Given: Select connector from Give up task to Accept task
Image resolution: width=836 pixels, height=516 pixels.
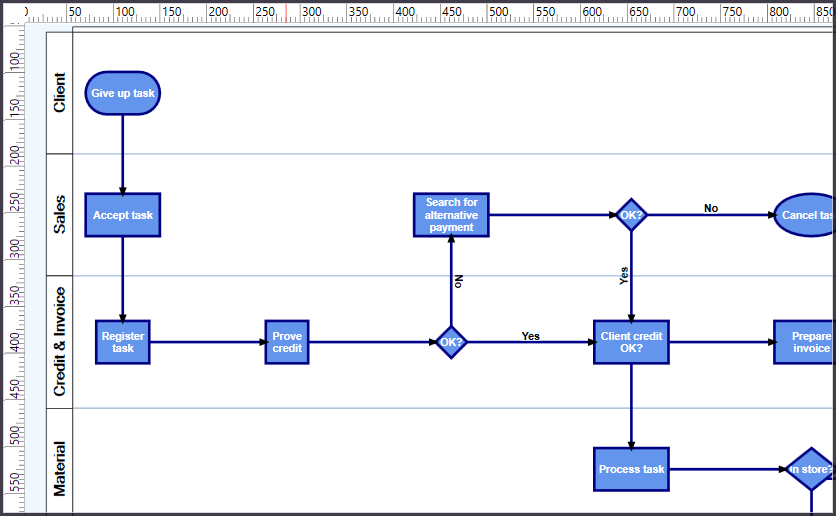Looking at the screenshot, I should point(123,155).
